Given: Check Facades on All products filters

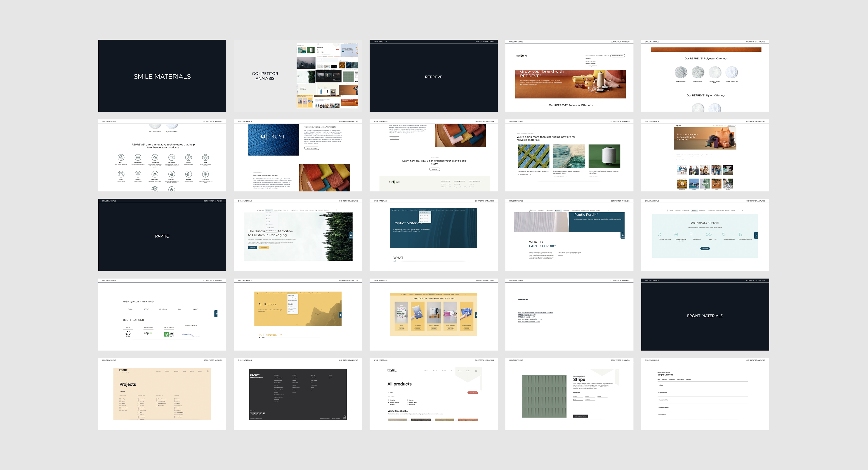Looking at the screenshot, I should 389,400.
